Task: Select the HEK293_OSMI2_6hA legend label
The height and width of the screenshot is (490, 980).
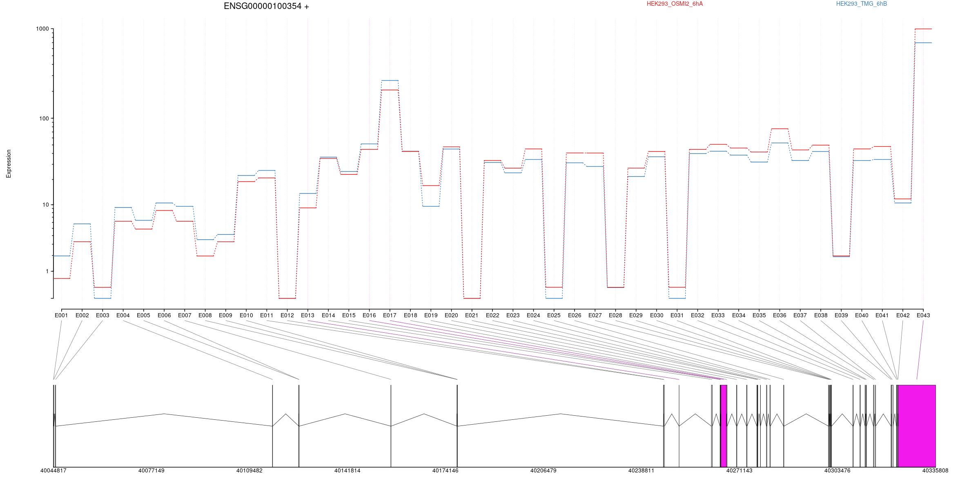Action: pyautogui.click(x=675, y=4)
